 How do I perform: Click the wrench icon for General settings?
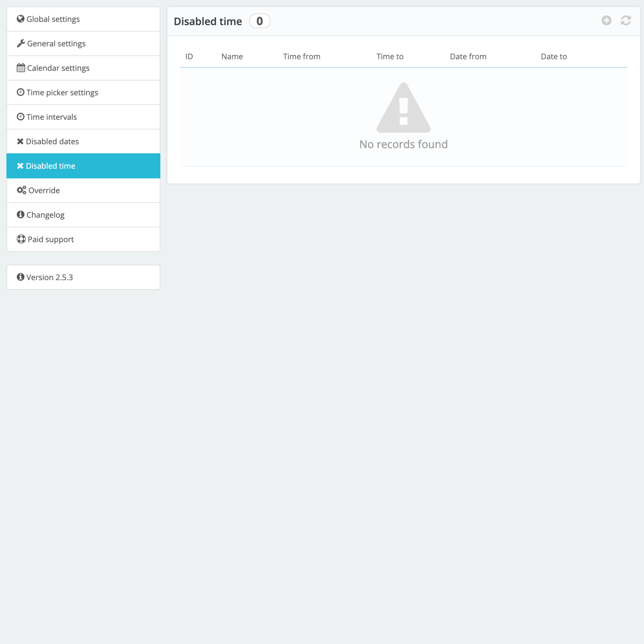pos(21,43)
